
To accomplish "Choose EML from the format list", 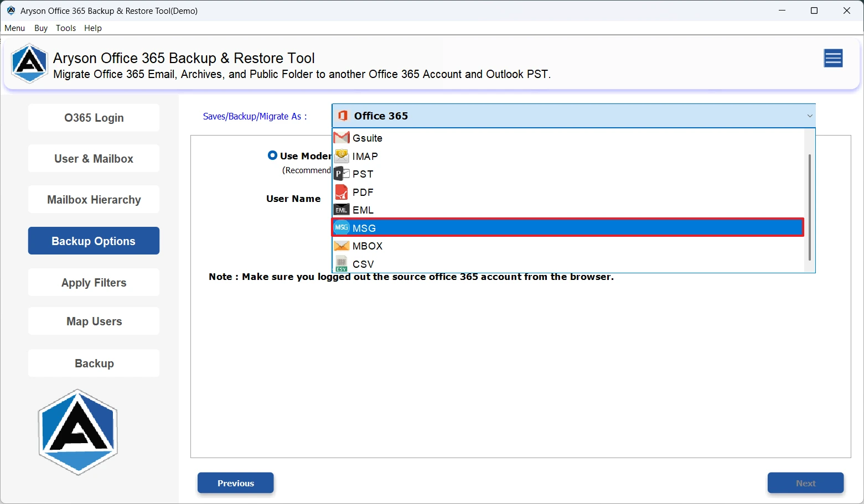I will (x=568, y=210).
